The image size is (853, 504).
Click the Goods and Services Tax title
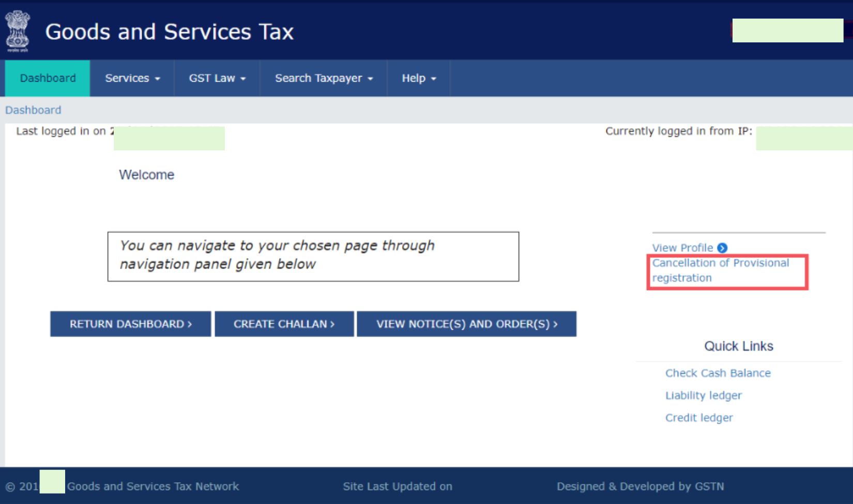(169, 32)
